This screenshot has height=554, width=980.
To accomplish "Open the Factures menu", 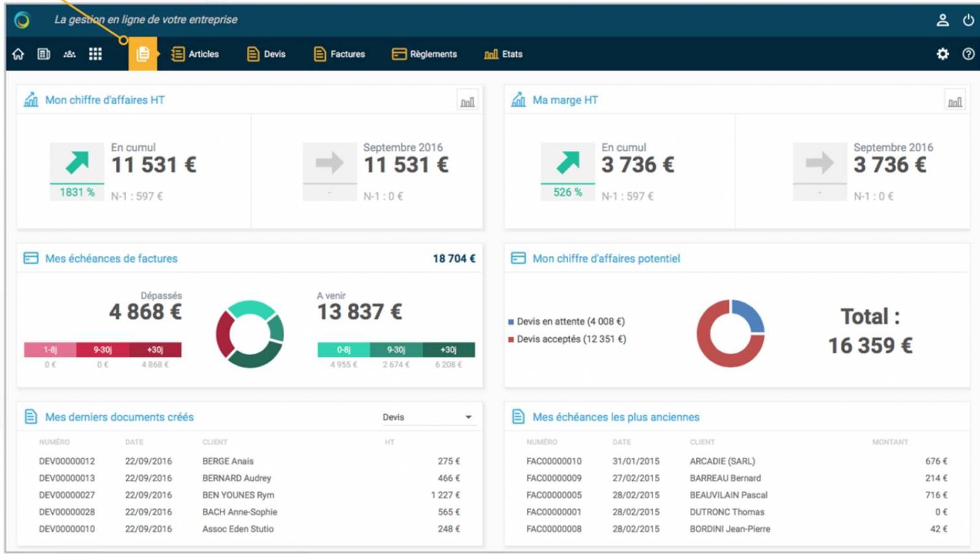I will tap(339, 54).
